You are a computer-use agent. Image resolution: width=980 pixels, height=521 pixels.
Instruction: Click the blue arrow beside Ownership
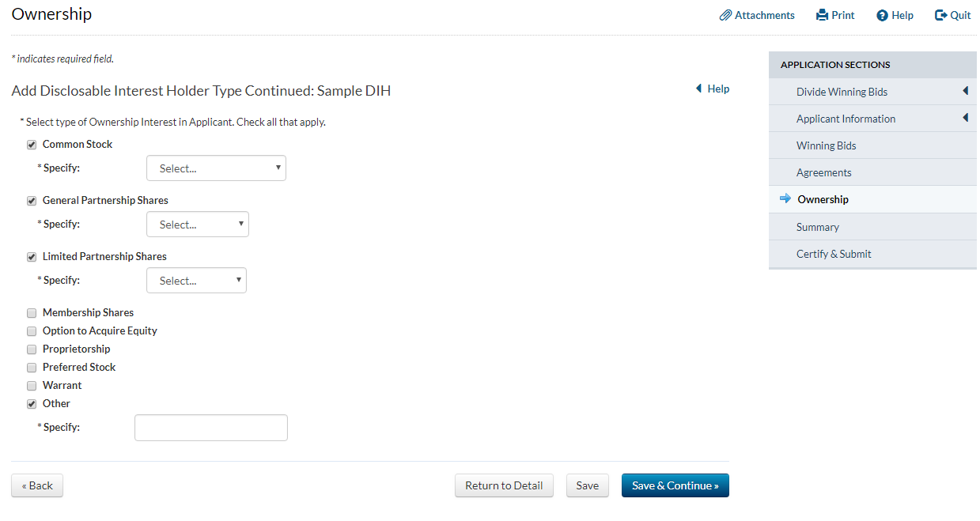(785, 199)
